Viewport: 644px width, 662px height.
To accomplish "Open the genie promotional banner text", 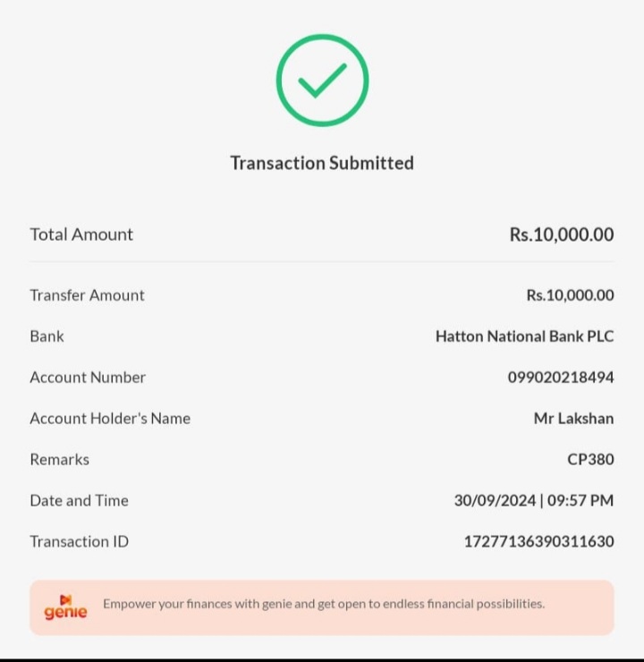I will click(323, 604).
